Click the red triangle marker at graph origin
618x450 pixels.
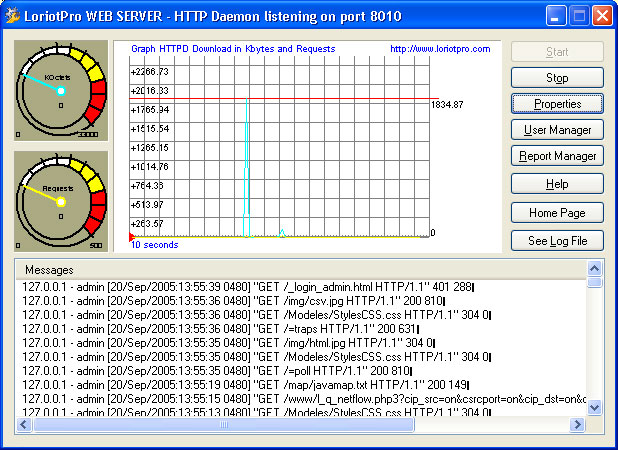point(132,237)
